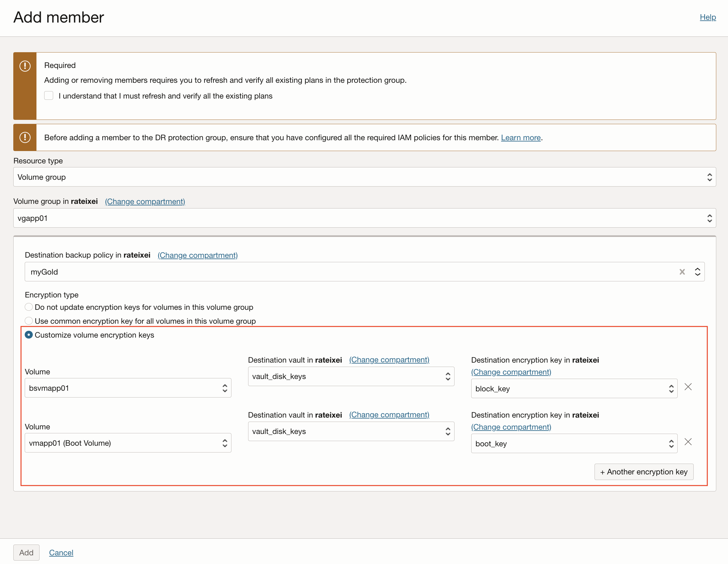The image size is (728, 564).
Task: Click the + Another encryption key button
Action: tap(643, 472)
